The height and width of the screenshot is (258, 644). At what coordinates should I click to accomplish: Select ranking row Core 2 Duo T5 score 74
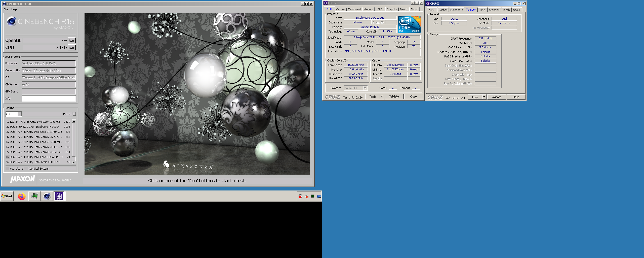[x=38, y=157]
